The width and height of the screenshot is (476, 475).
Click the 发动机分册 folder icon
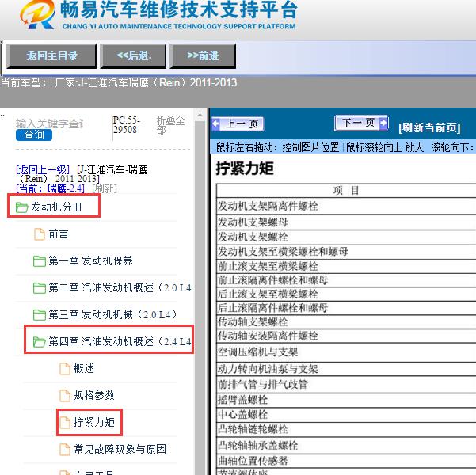[22, 207]
